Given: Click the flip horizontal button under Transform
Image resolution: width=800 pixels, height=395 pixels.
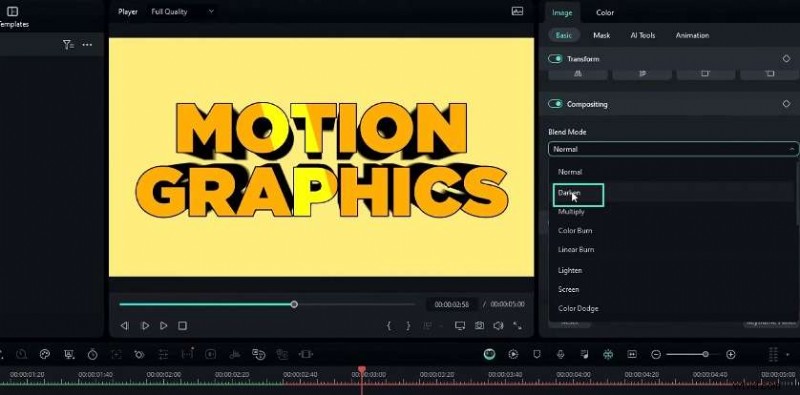Looking at the screenshot, I should 578,74.
